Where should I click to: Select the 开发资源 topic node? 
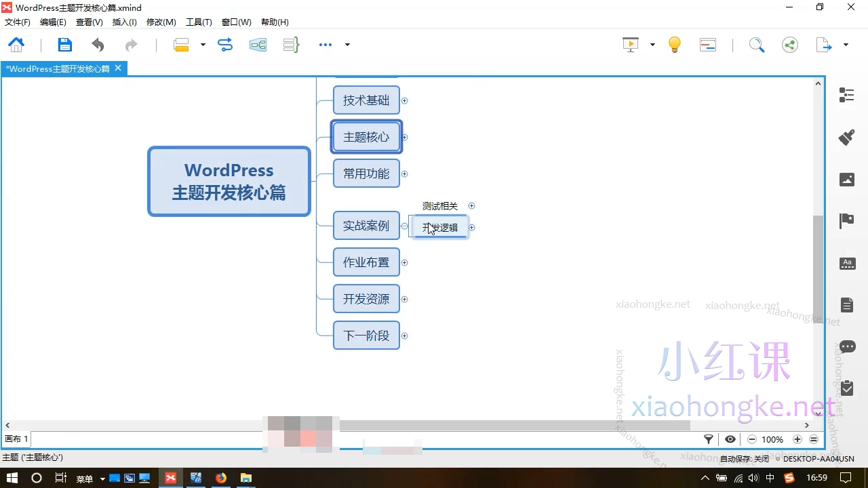coord(366,299)
